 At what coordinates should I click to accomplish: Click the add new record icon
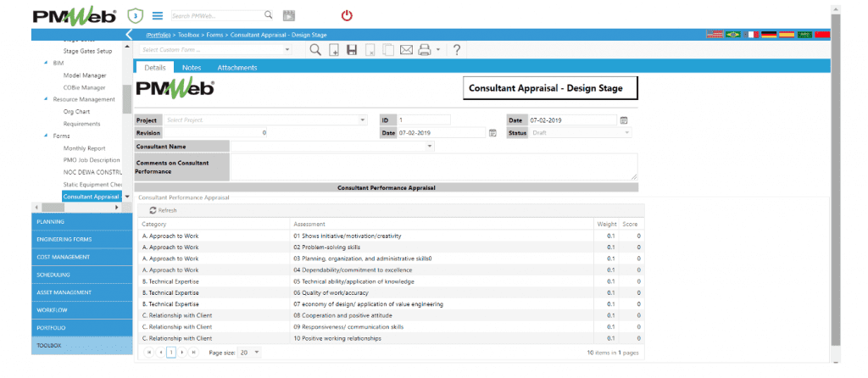pos(334,50)
